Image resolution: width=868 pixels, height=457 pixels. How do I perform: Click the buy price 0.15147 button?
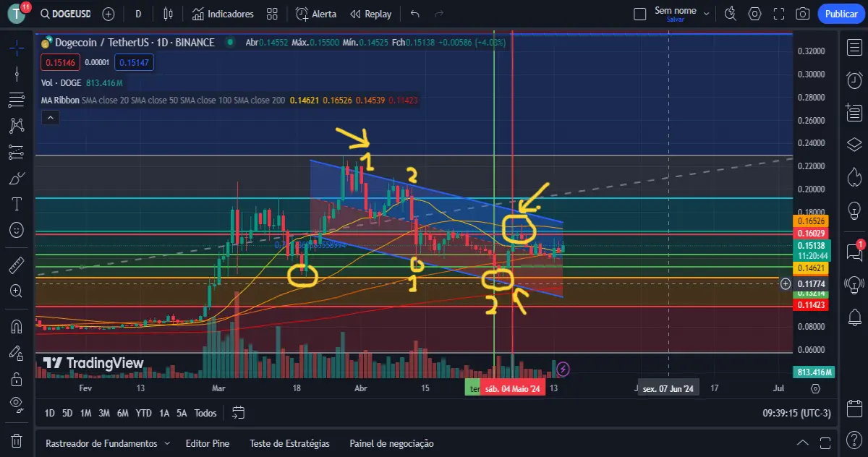tap(135, 63)
